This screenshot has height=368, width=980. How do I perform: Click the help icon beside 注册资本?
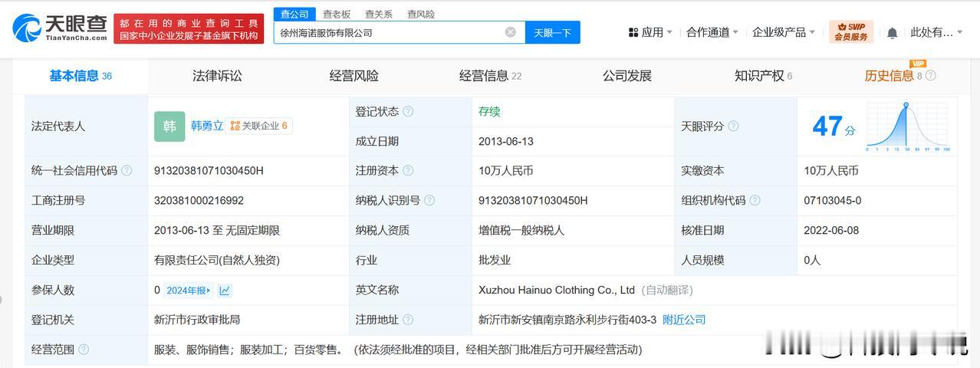[408, 170]
